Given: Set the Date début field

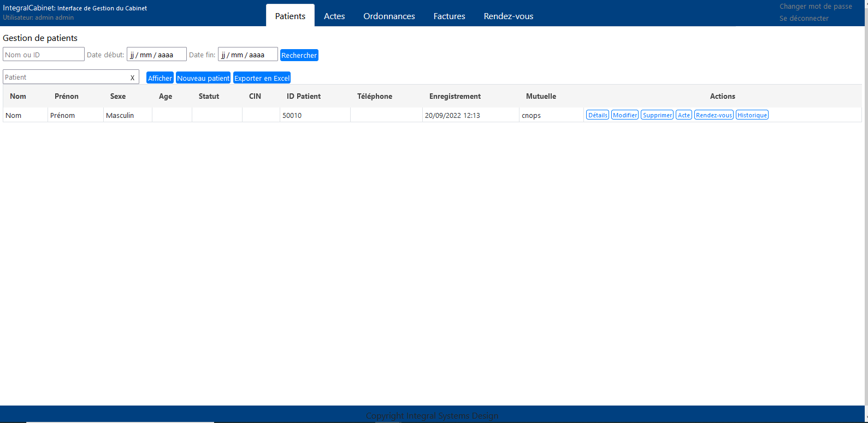Looking at the screenshot, I should 157,55.
